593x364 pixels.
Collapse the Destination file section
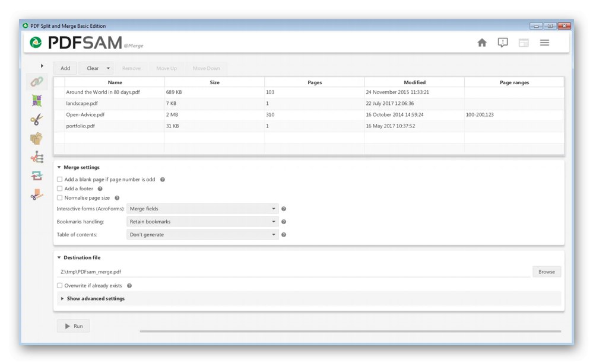59,257
